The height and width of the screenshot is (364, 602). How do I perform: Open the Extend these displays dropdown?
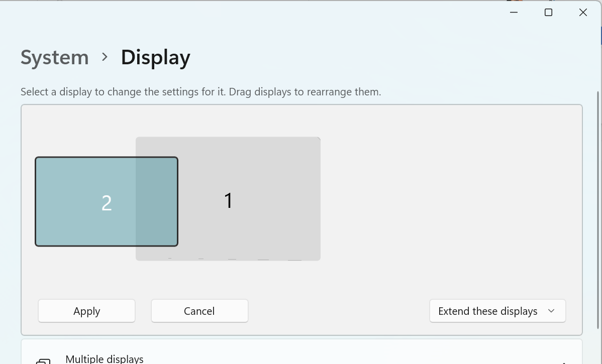(x=497, y=311)
